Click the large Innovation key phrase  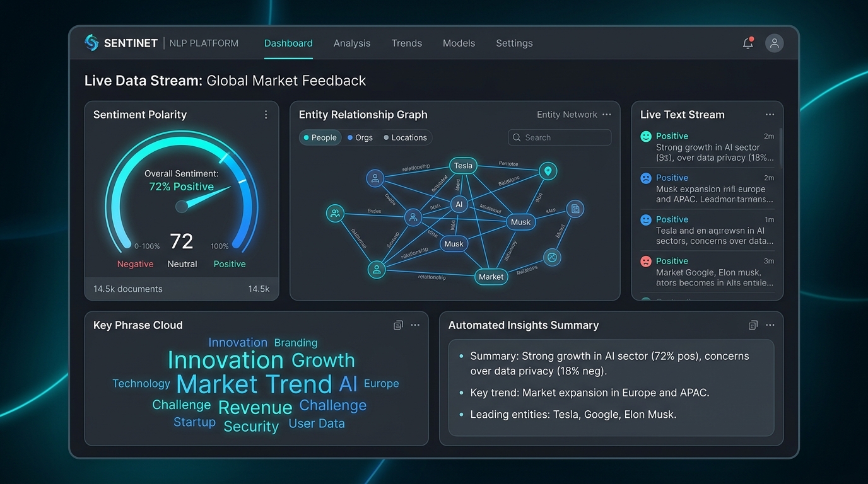(225, 360)
